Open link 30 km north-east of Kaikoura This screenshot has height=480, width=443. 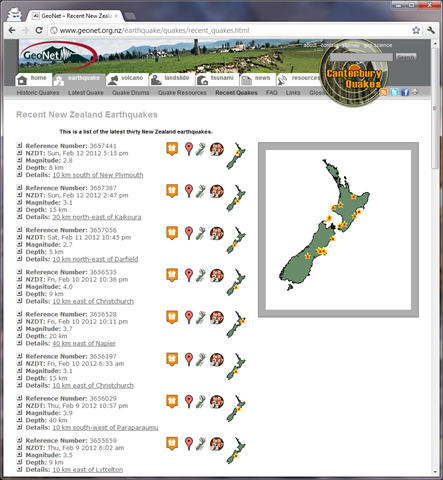tap(97, 217)
